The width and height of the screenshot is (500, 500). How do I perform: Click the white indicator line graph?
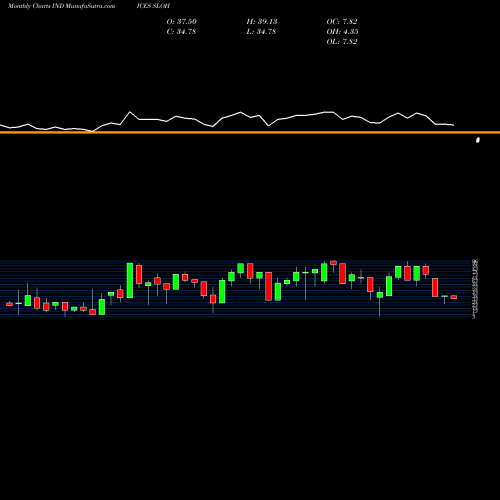(227, 121)
